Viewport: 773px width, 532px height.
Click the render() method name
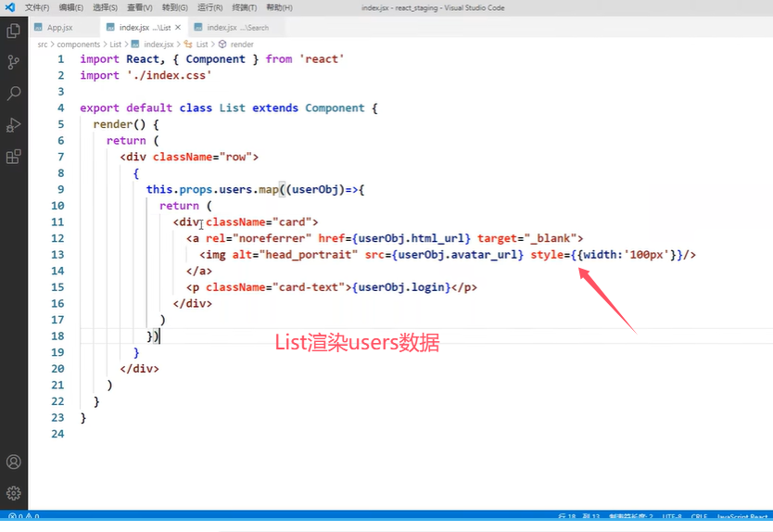(113, 124)
